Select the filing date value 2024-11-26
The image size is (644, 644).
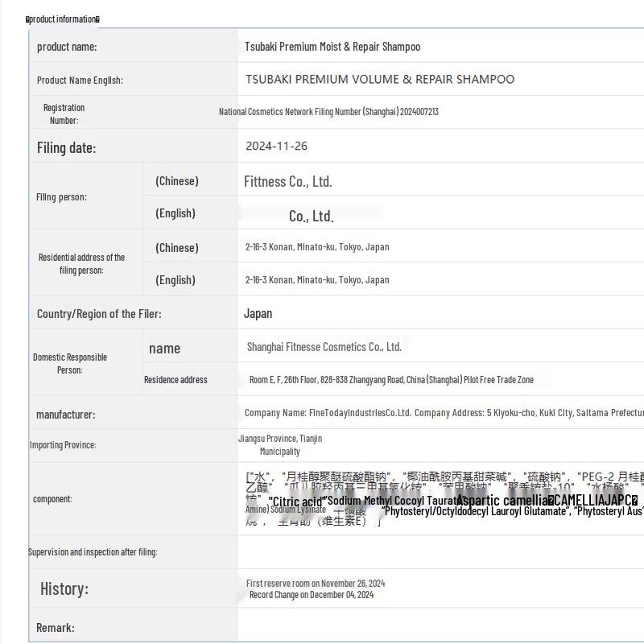276,146
